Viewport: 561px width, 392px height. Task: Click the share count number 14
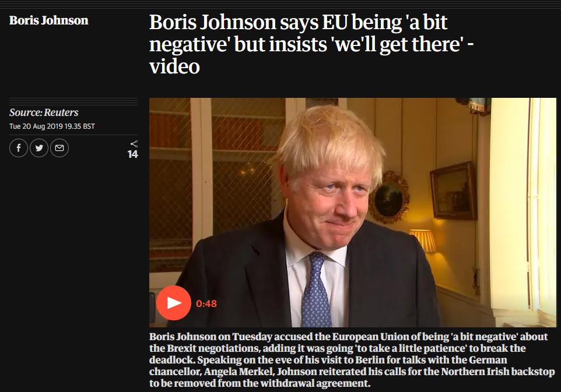click(x=133, y=154)
